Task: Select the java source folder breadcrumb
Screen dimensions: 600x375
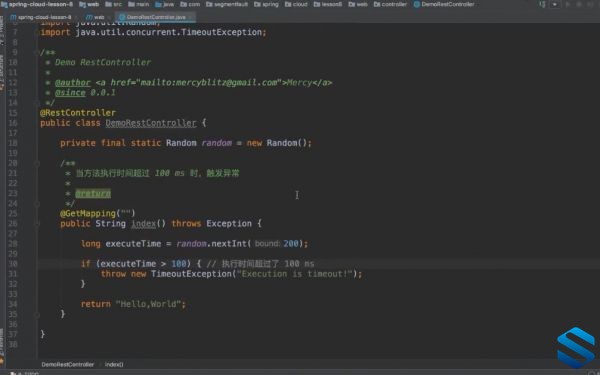Action: pyautogui.click(x=165, y=4)
